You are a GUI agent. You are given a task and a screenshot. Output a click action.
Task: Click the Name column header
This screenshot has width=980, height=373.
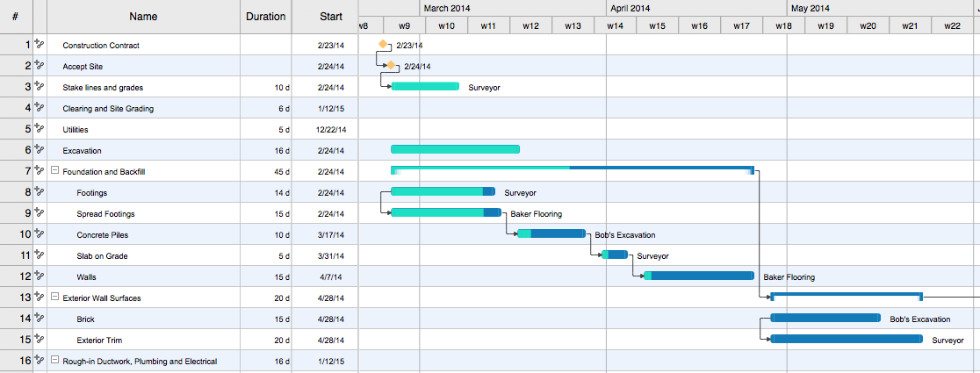pos(143,16)
